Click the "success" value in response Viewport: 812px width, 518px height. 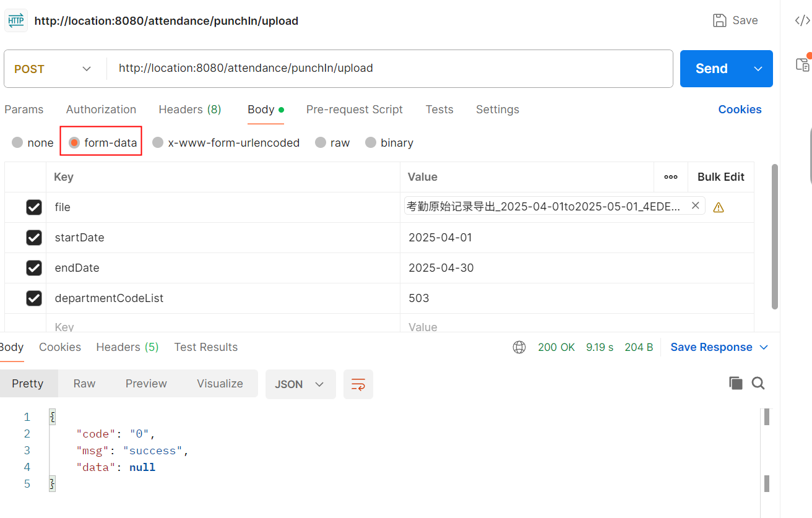click(x=153, y=451)
